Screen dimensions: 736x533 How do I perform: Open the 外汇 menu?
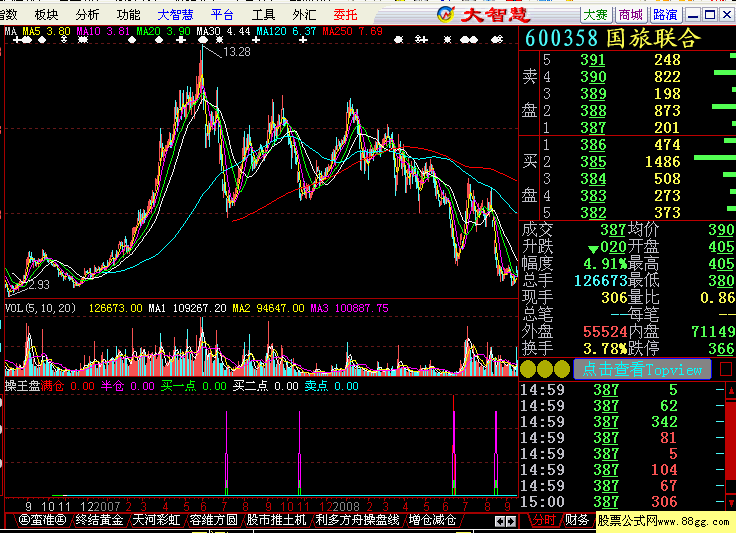pyautogui.click(x=304, y=15)
